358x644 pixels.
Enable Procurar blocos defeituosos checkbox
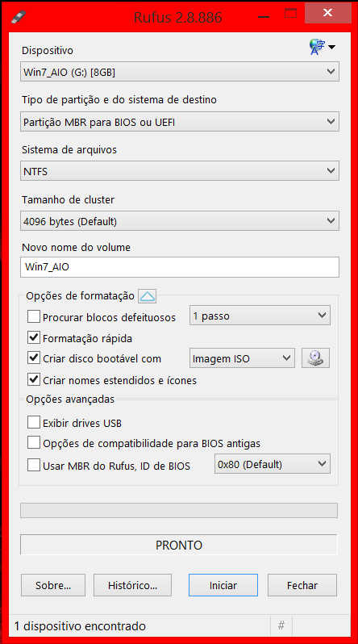point(33,317)
